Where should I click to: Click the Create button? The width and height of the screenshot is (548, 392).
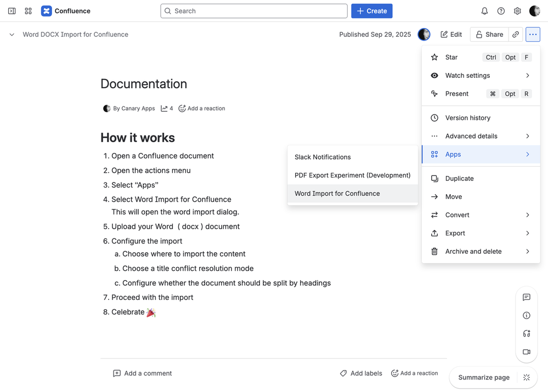coord(372,11)
